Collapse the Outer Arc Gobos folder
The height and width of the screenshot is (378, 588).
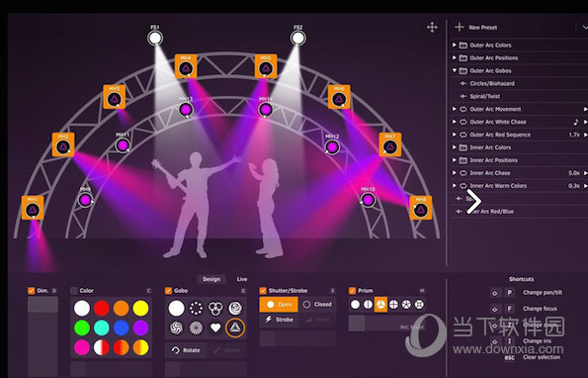(455, 70)
